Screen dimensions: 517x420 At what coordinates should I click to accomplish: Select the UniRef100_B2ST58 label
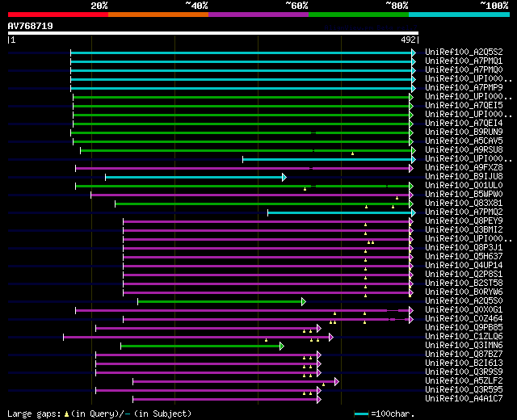point(464,283)
